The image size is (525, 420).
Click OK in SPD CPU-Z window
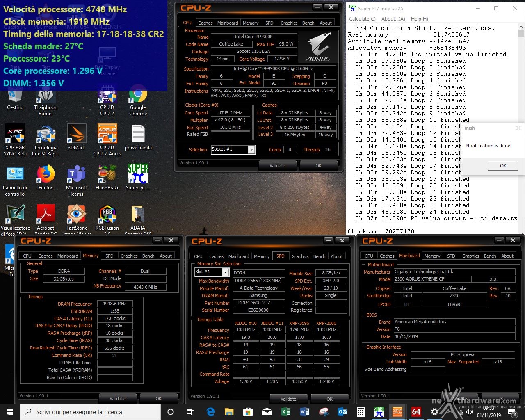(x=329, y=399)
